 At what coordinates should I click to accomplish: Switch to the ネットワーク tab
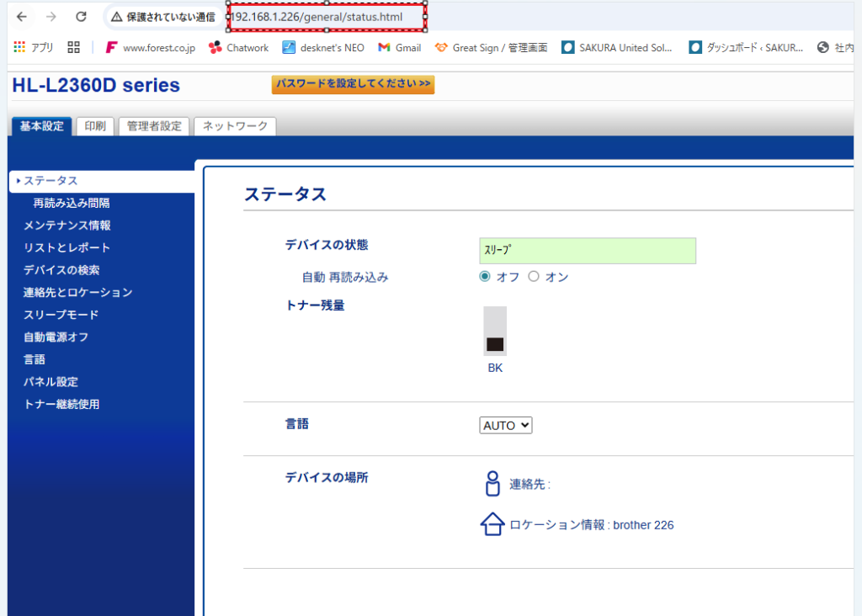pyautogui.click(x=235, y=126)
